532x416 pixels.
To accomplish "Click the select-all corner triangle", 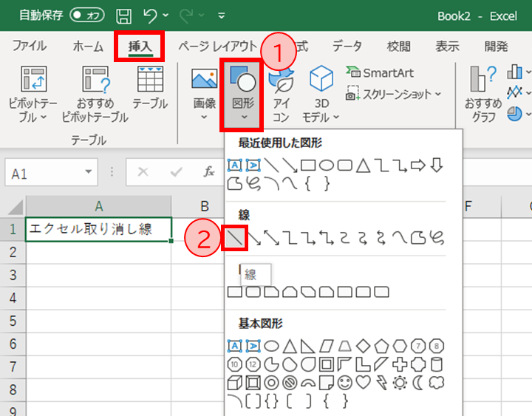I will (15, 207).
